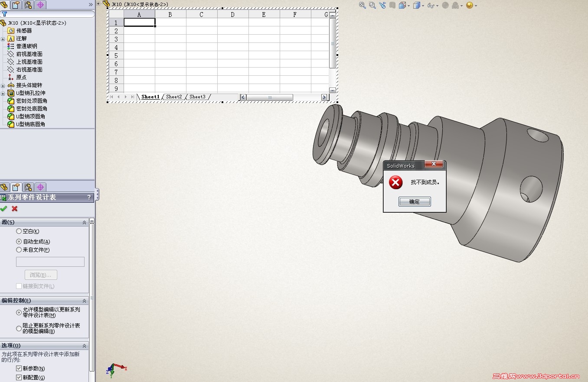Click 确定 in the SolidWorks error dialog
This screenshot has width=588, height=382.
pyautogui.click(x=415, y=202)
